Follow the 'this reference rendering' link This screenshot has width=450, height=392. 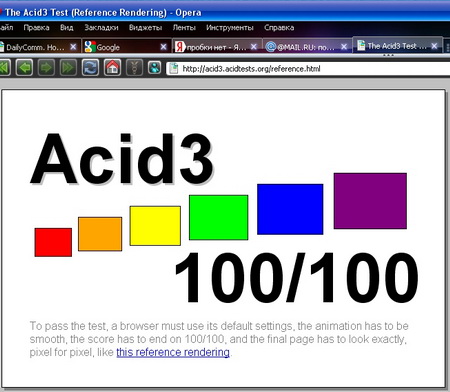(x=173, y=352)
